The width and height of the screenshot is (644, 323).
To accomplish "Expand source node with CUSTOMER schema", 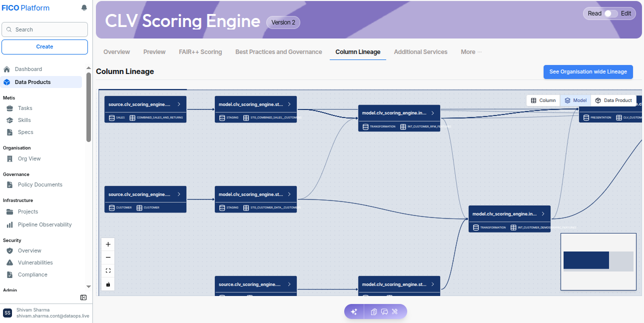I will 178,194.
